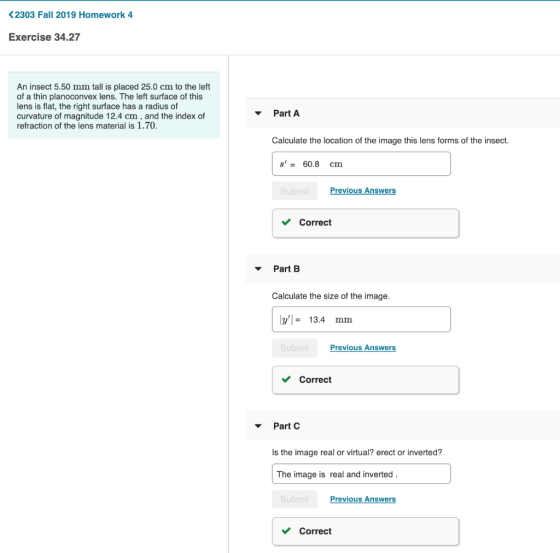Screen dimensions: 560x553
Task: Open Previous Answers for Part B
Action: pos(363,348)
